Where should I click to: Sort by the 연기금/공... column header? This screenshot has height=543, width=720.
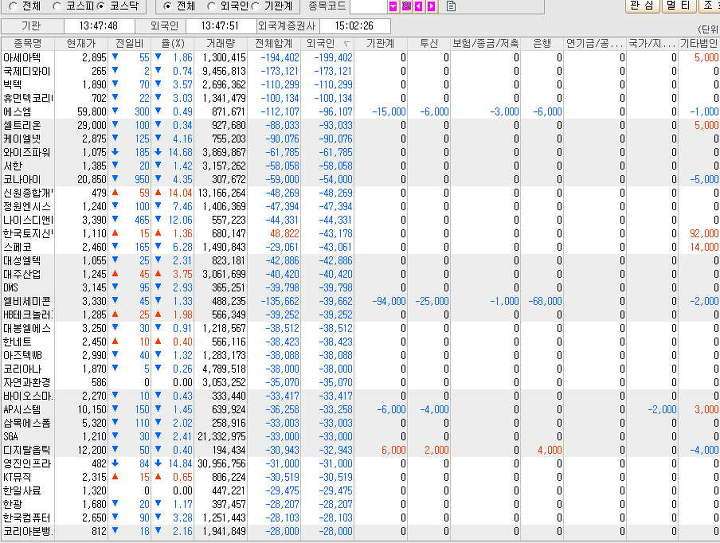595,44
